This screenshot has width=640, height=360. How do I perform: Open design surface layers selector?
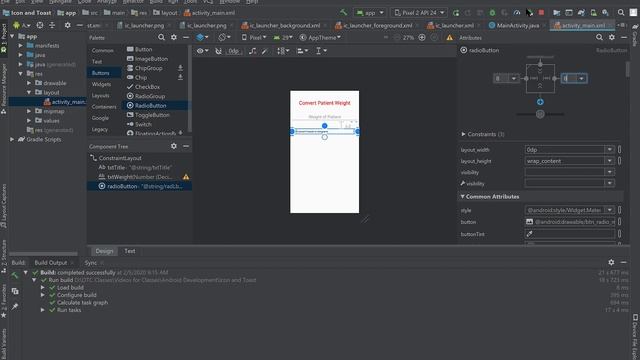pyautogui.click(x=202, y=38)
